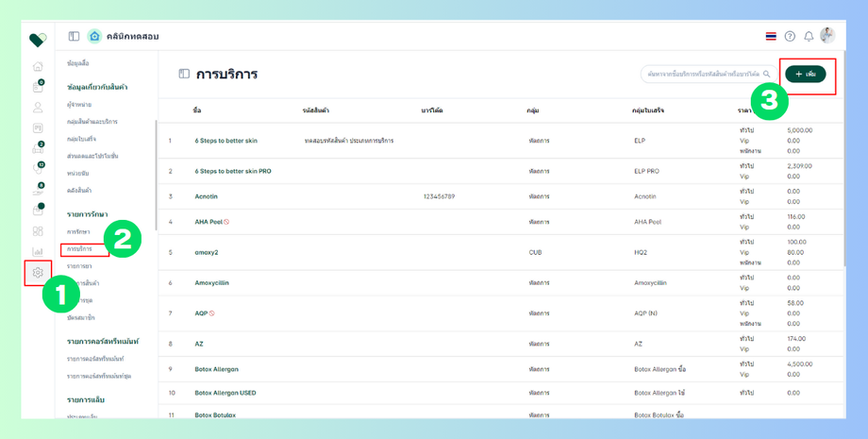This screenshot has width=868, height=439.
Task: Click the price 5,000.00
Action: pyautogui.click(x=799, y=130)
